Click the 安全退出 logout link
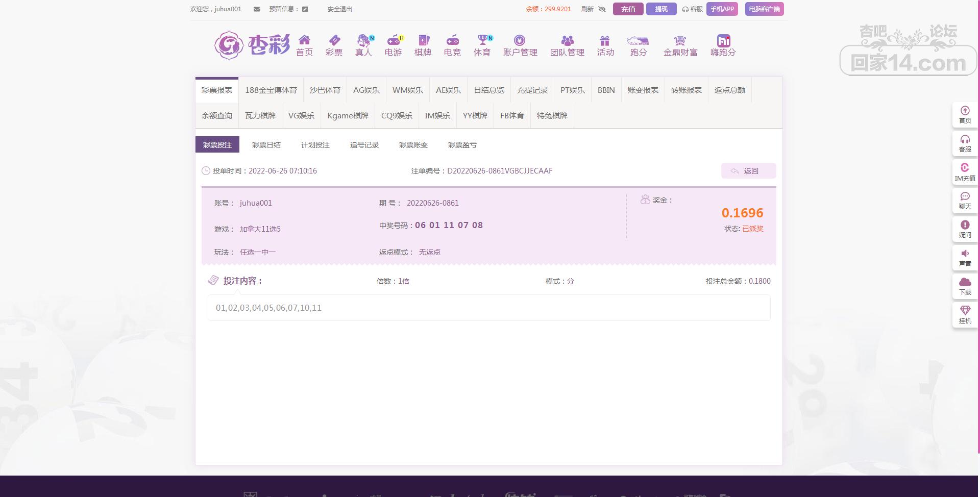The height and width of the screenshot is (497, 980). 339,9
